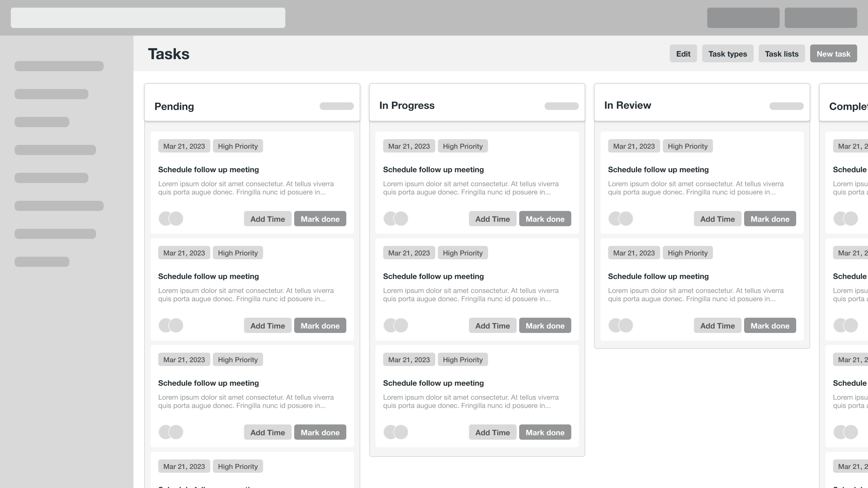Open the Task types page
Screen dimensions: 868x488
pyautogui.click(x=727, y=54)
